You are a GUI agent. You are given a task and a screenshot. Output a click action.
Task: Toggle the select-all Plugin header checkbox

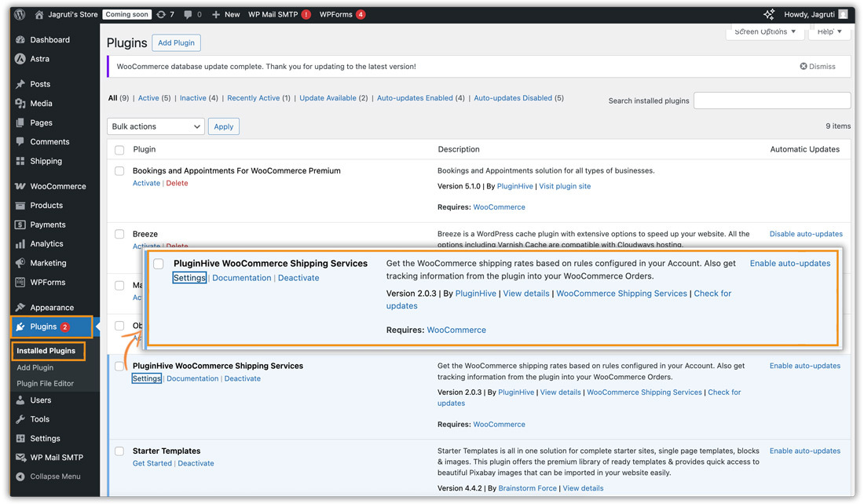click(119, 150)
